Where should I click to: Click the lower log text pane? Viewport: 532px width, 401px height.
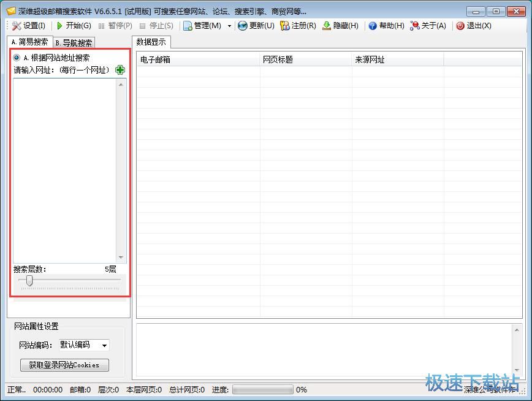coord(324,350)
